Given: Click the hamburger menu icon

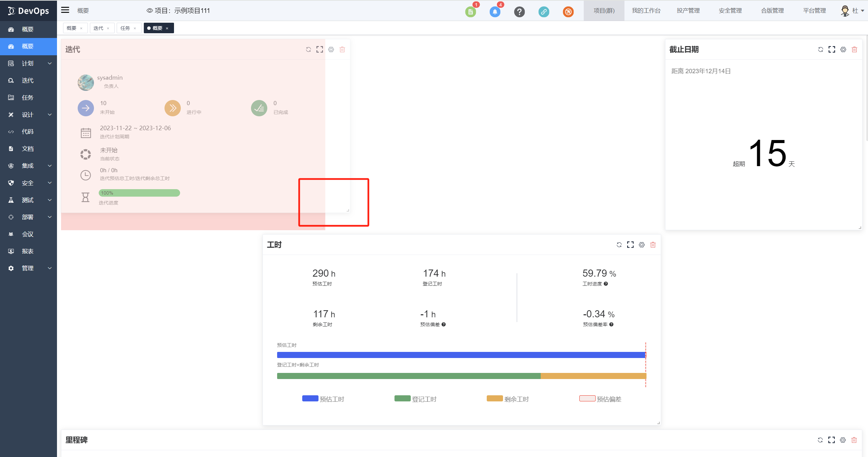Looking at the screenshot, I should pyautogui.click(x=65, y=10).
